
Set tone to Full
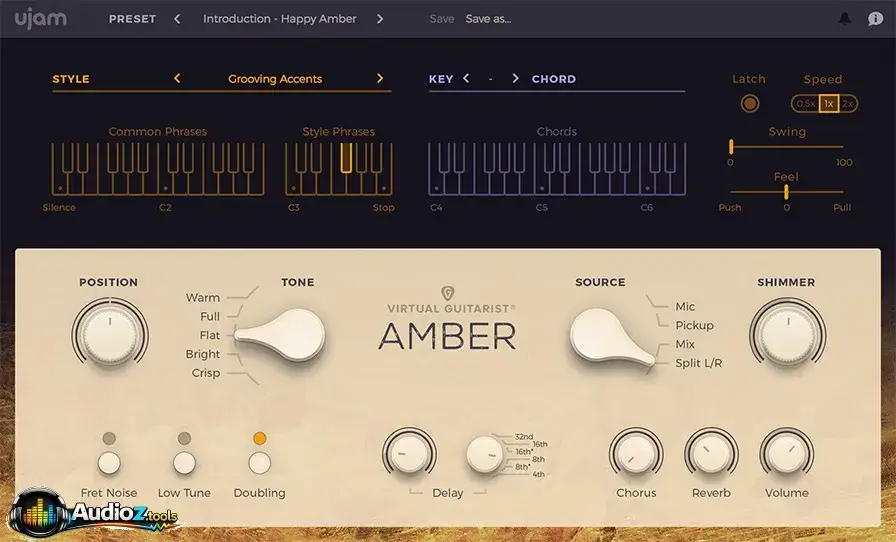pos(210,316)
